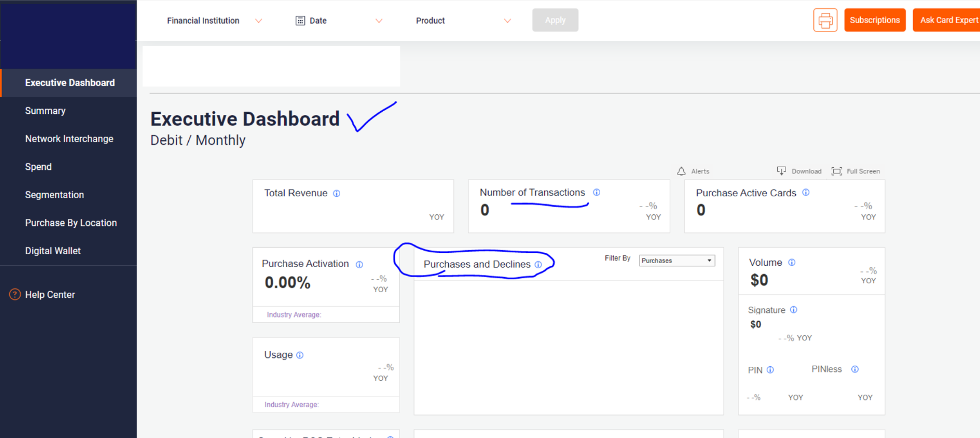Viewport: 980px width, 438px height.
Task: Click the printer icon button
Action: 825,20
